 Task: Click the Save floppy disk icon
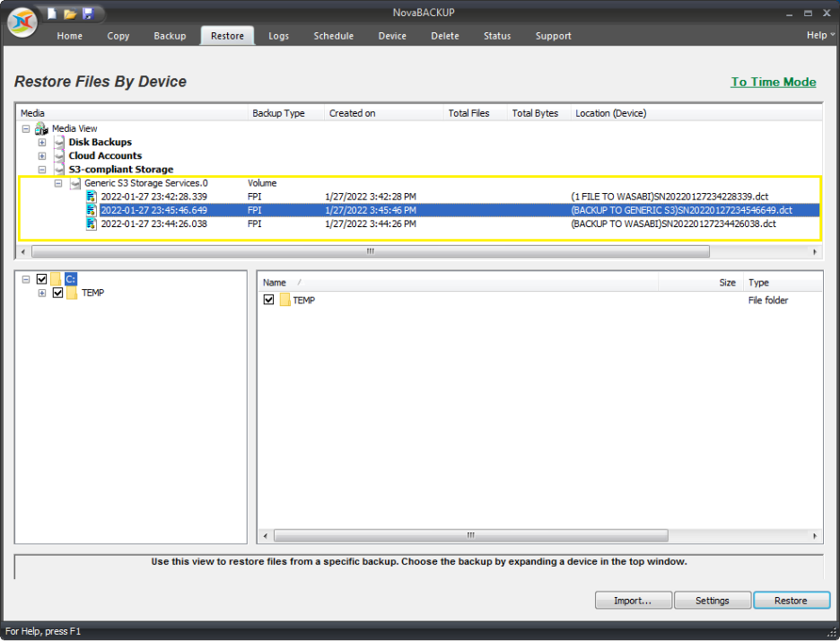(x=88, y=13)
